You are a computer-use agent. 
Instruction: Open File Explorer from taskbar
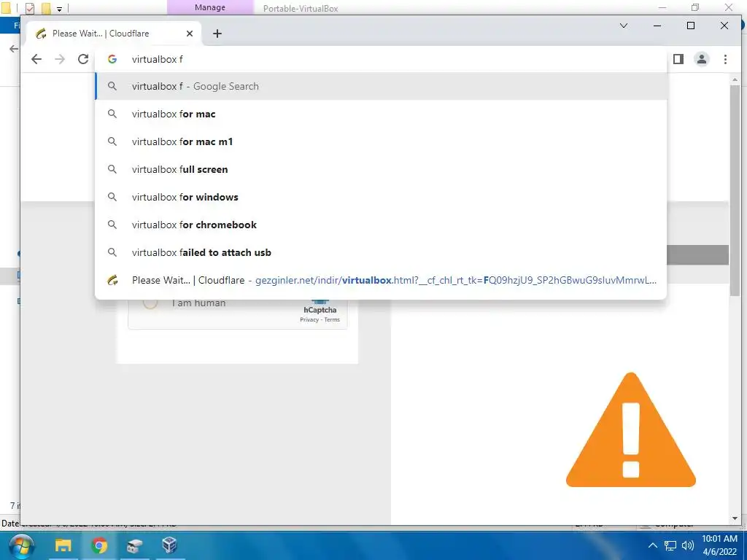63,545
